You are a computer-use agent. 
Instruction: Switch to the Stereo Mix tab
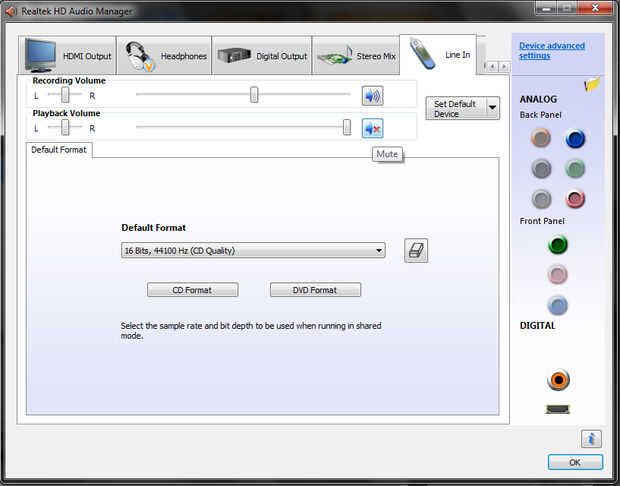pos(356,56)
